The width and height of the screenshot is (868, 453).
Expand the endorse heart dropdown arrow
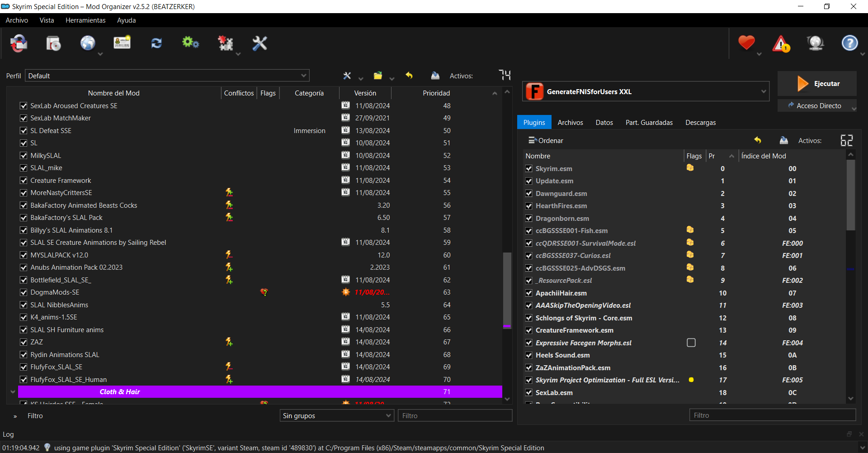coord(759,54)
